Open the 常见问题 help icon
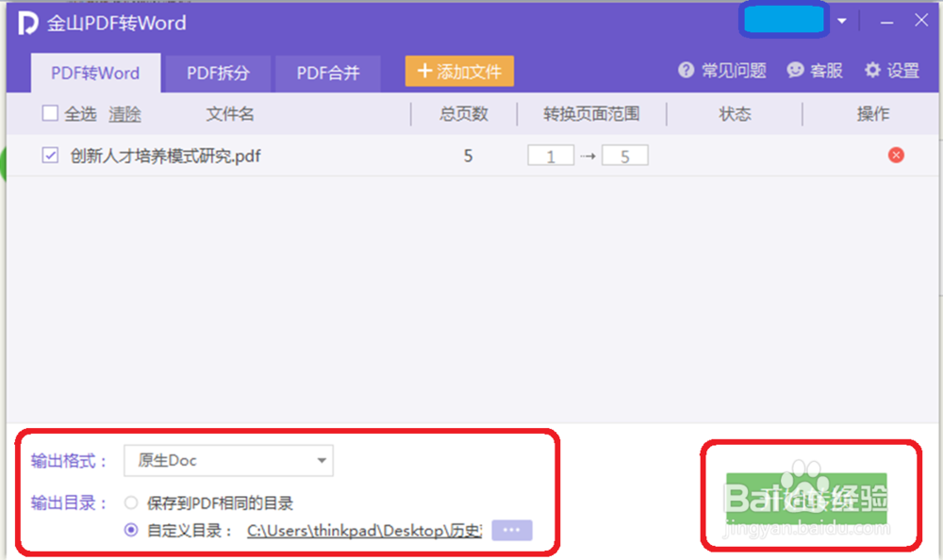This screenshot has height=560, width=943. 686,71
